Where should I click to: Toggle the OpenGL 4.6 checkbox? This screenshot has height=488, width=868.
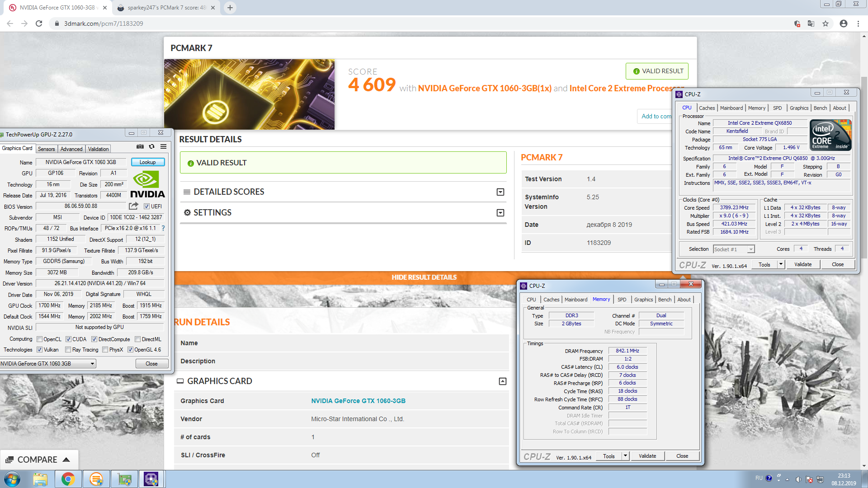tap(130, 350)
